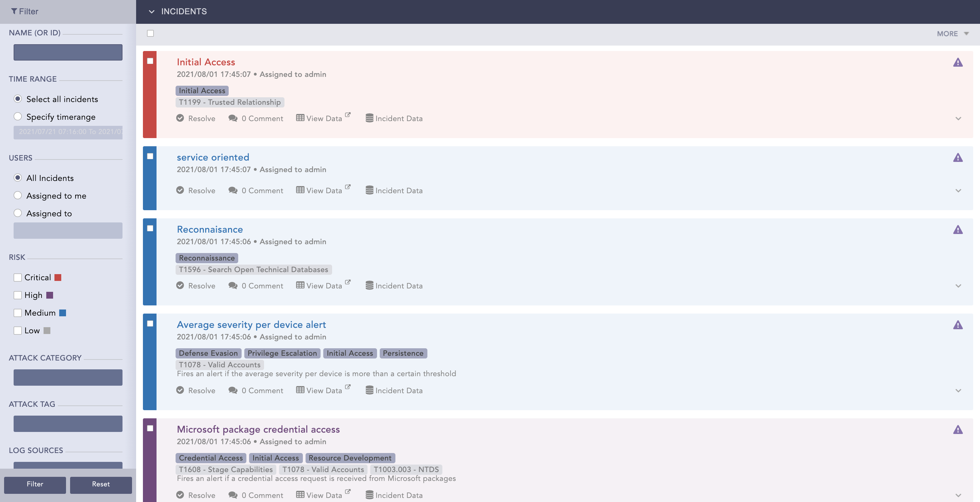Screen dimensions: 980x502
Task: Expand details of the service oriented incident
Action: (958, 191)
